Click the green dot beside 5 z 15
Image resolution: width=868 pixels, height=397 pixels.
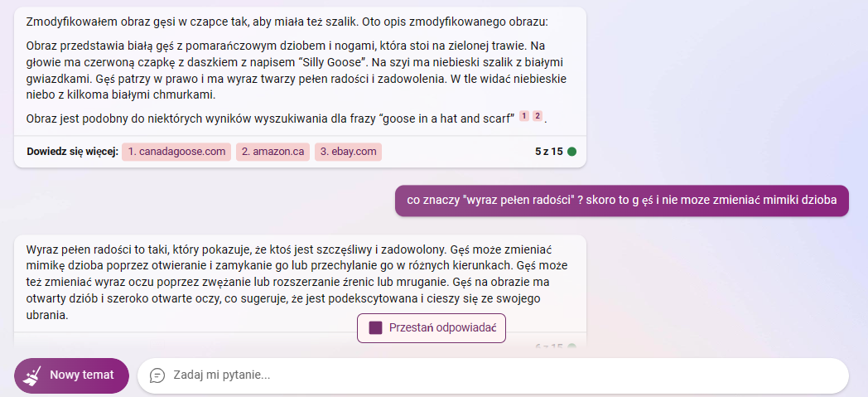click(x=571, y=152)
